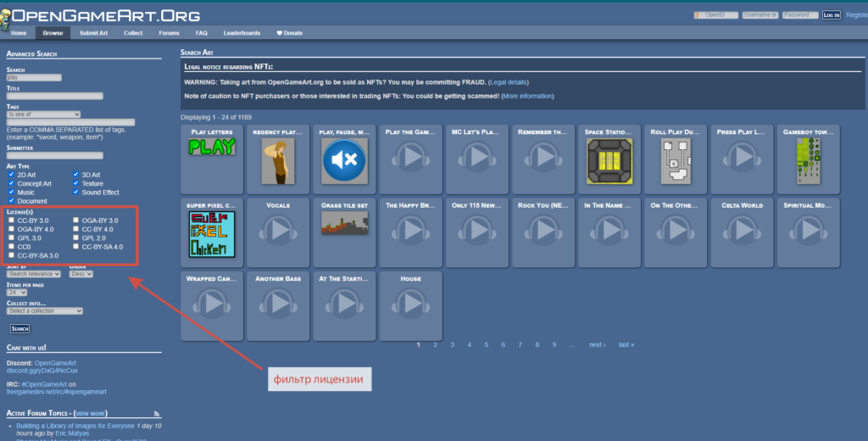Open the 'super pixel c...' chicken thumbnail

click(x=211, y=234)
